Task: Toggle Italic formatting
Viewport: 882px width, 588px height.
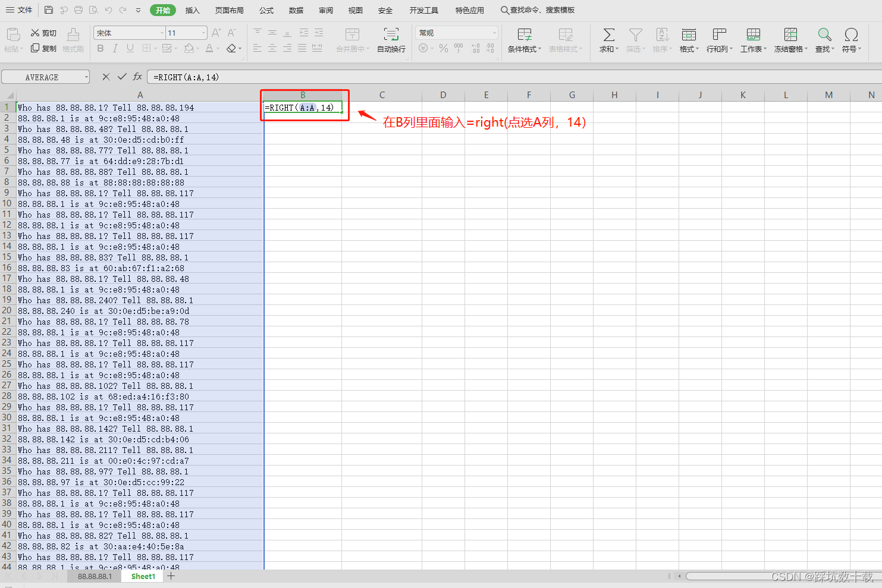Action: pos(115,48)
